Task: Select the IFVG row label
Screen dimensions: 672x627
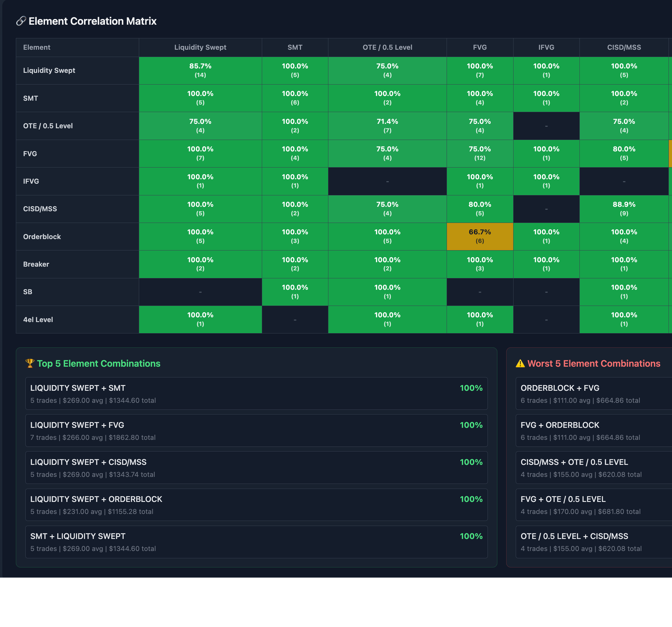Action: pyautogui.click(x=31, y=181)
